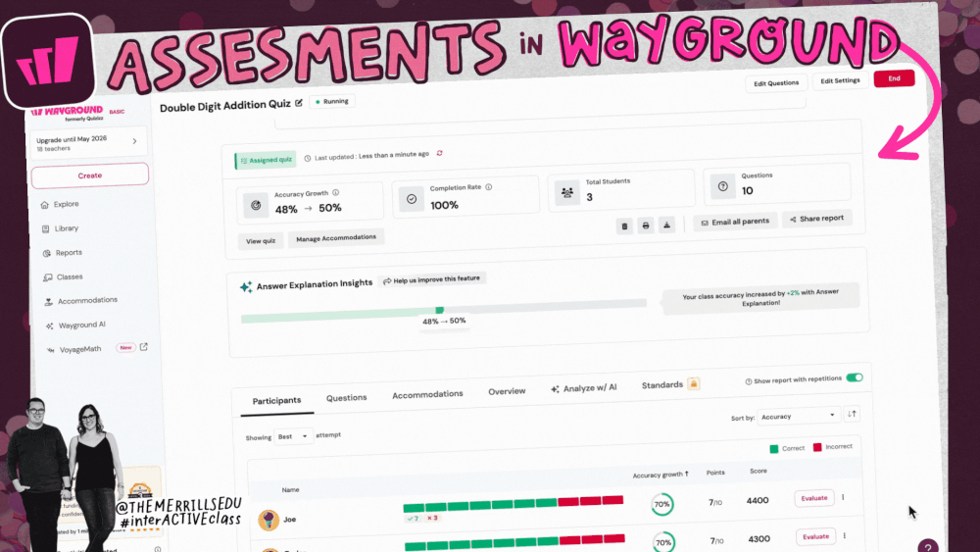The width and height of the screenshot is (980, 552).
Task: Click the external link icon next to VoyageMath
Action: pos(144,347)
